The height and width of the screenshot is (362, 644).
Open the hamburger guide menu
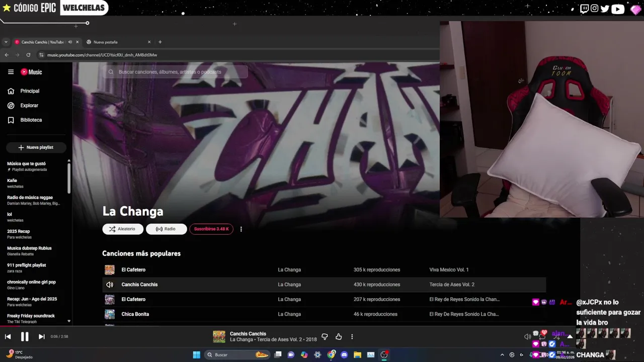tap(11, 72)
